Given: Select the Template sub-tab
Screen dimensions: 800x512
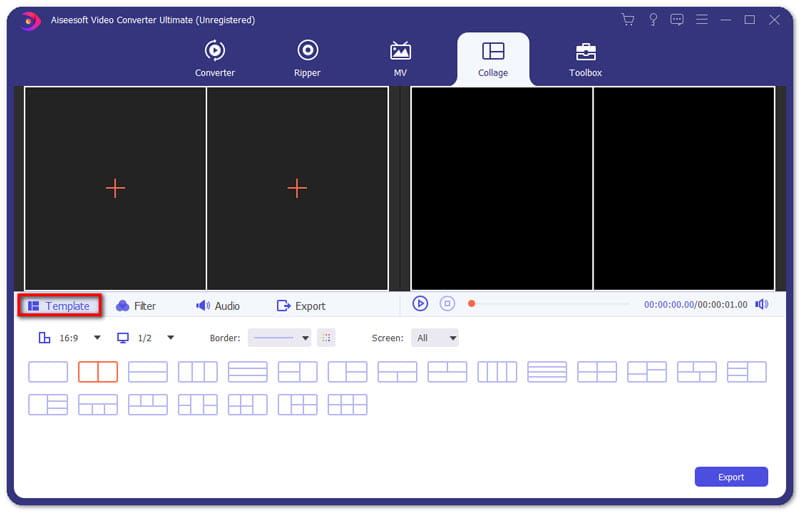Looking at the screenshot, I should pos(60,306).
